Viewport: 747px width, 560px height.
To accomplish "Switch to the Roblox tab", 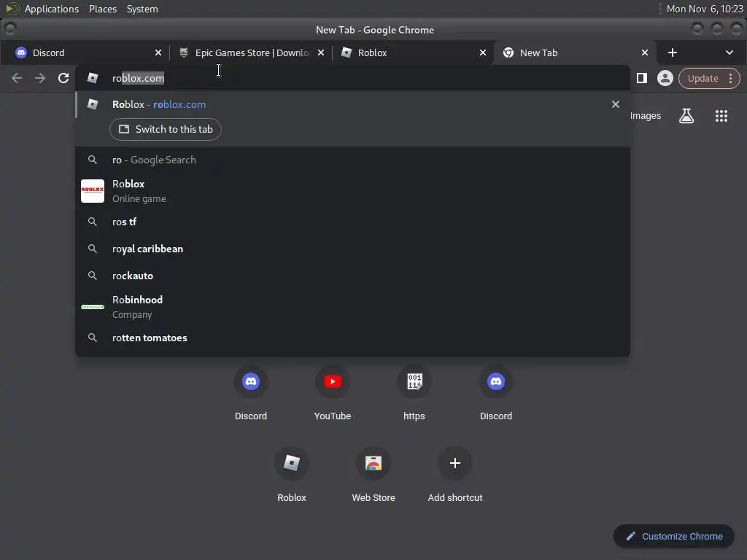I will (414, 52).
